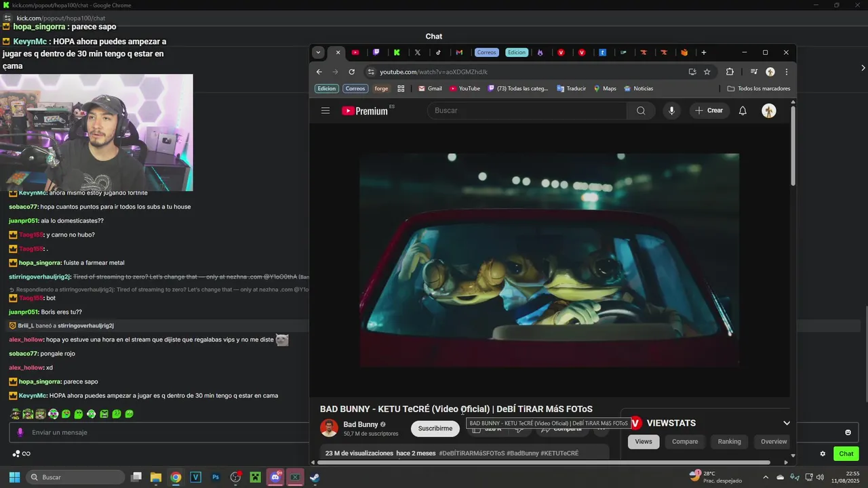Collapse the VIEWSTATS panel chevron
868x488 pixels.
(787, 423)
